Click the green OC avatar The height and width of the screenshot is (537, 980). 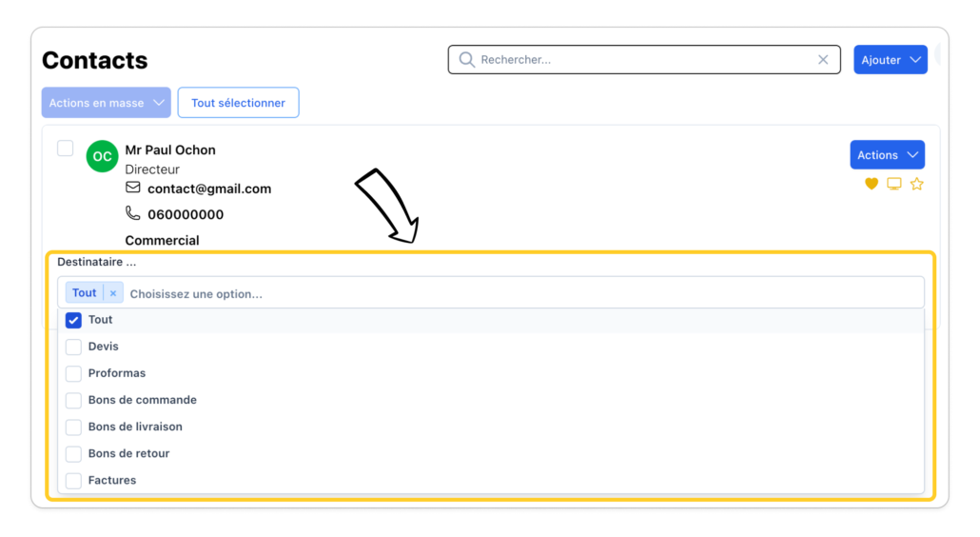click(102, 156)
